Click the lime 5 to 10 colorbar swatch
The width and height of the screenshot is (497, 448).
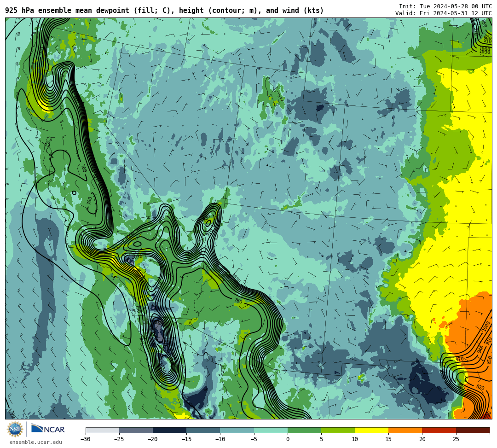[338, 430]
